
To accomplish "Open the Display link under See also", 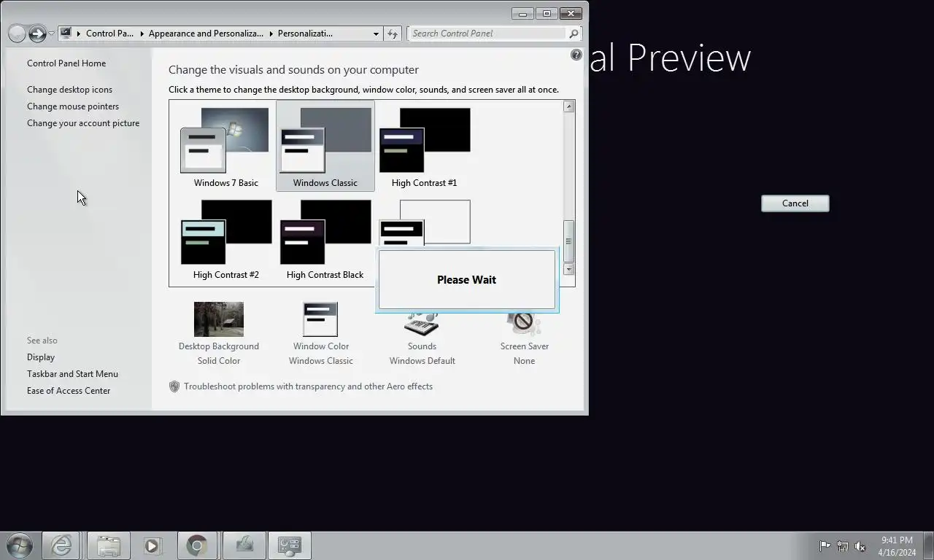I will tap(41, 357).
